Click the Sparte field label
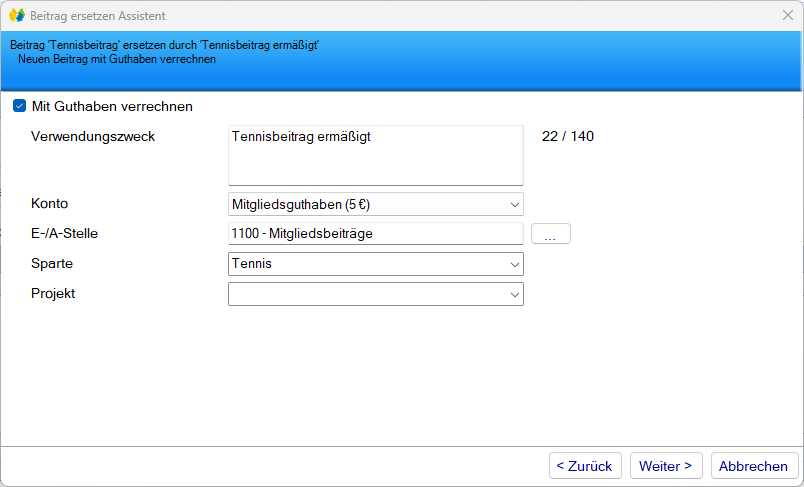This screenshot has height=487, width=804. coord(52,263)
